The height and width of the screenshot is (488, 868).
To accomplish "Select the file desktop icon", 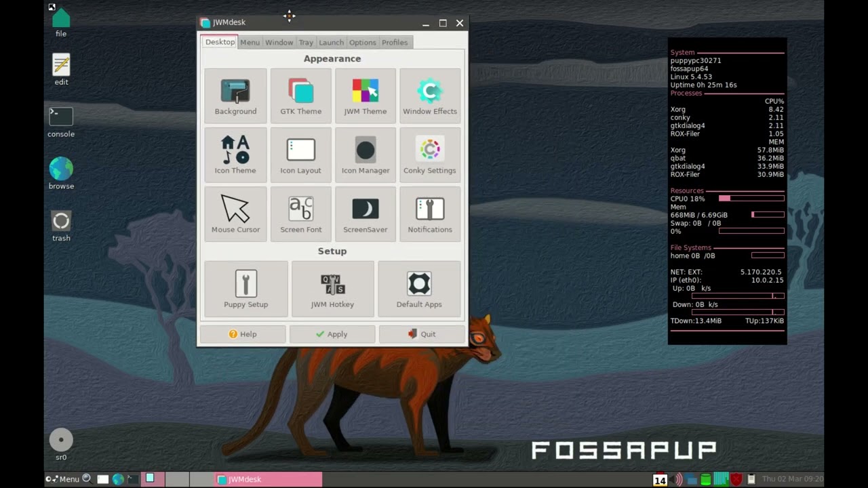I will (x=61, y=22).
